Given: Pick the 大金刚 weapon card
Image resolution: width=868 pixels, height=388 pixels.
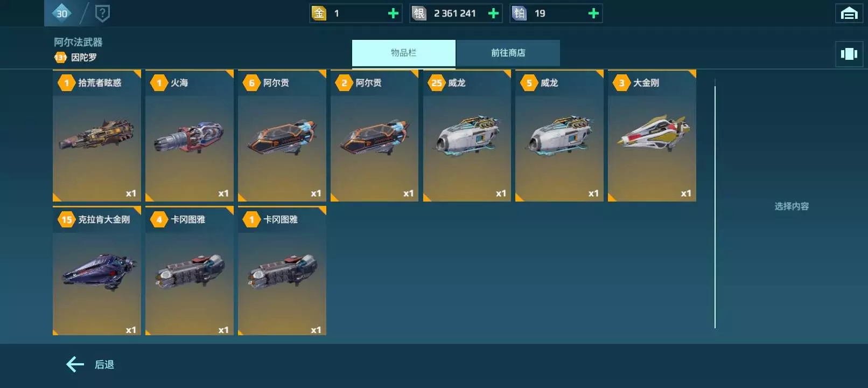Looking at the screenshot, I should [x=652, y=135].
